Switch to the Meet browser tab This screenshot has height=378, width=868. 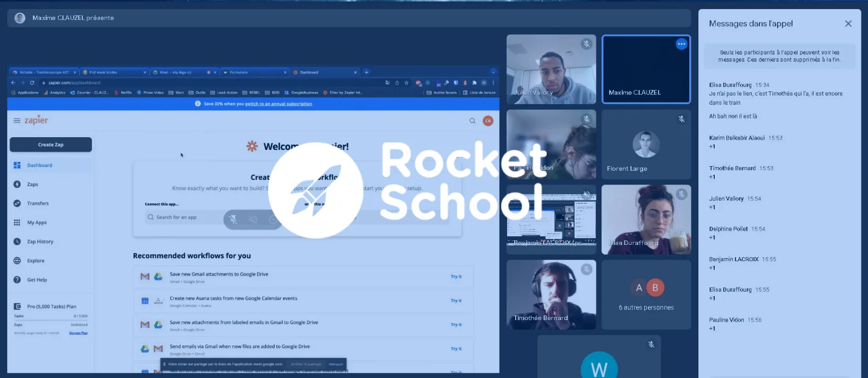coord(185,72)
